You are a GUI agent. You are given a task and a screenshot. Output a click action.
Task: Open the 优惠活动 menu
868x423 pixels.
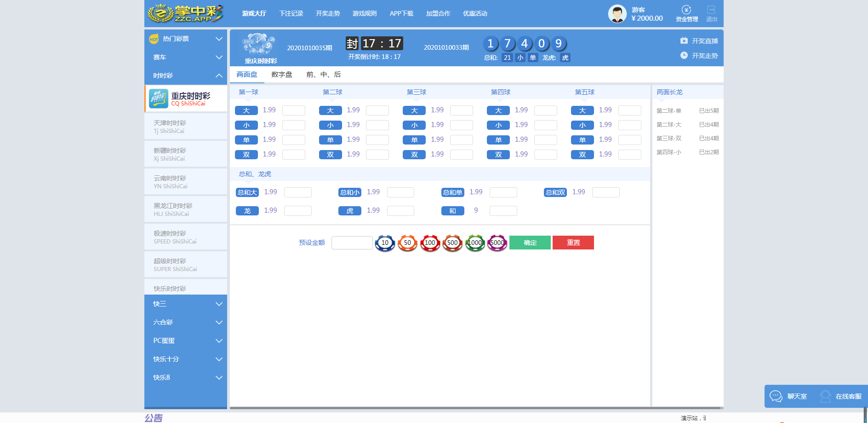[x=475, y=13]
